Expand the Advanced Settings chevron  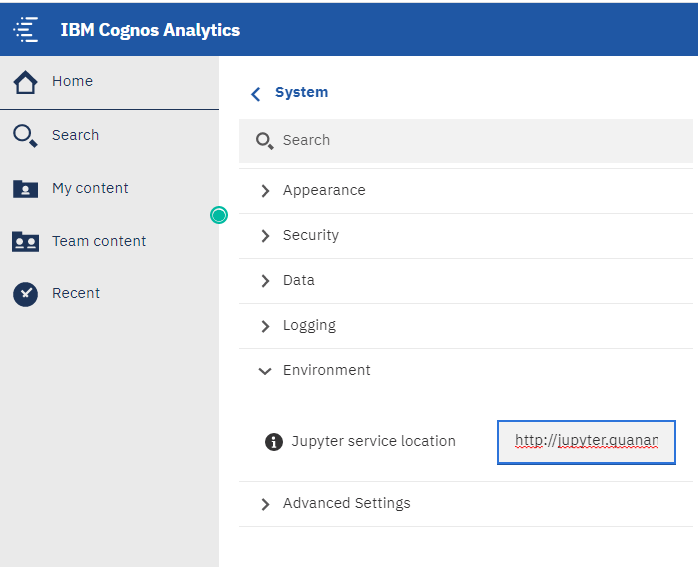(265, 504)
